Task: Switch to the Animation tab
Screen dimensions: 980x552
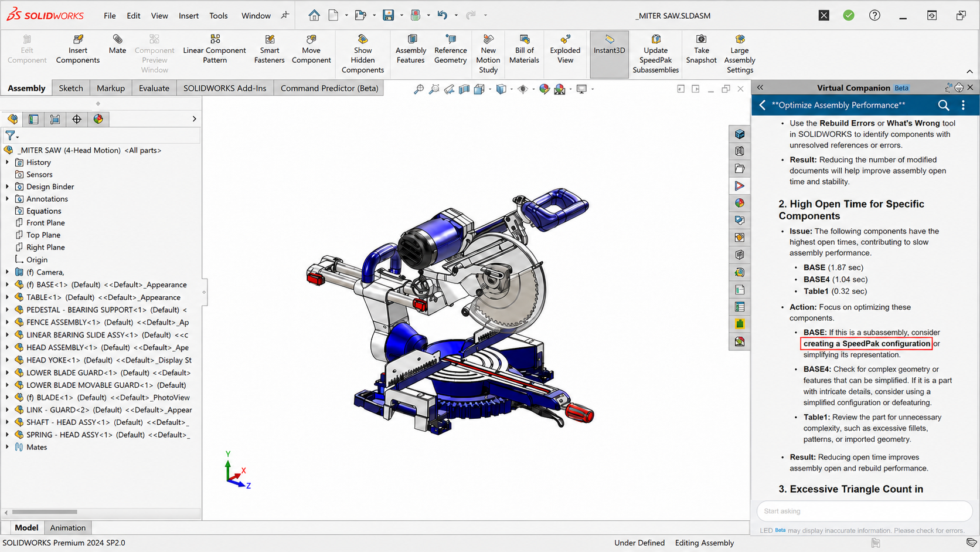Action: coord(67,527)
